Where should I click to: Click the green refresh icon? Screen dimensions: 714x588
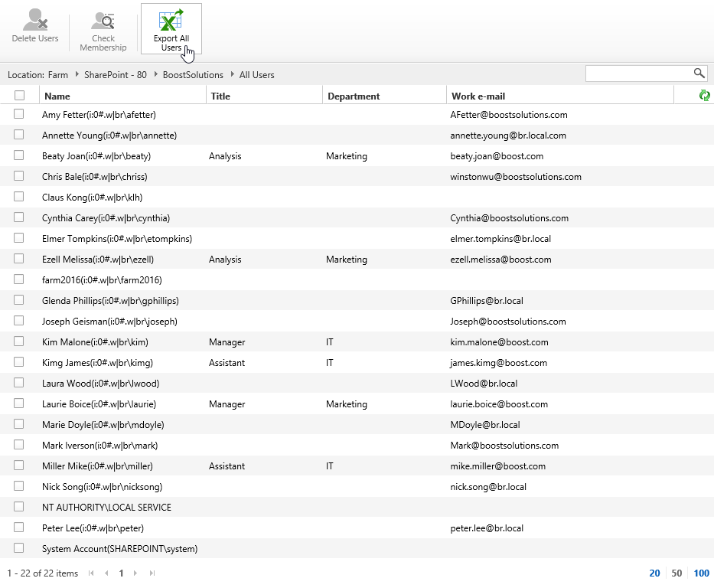pos(704,95)
